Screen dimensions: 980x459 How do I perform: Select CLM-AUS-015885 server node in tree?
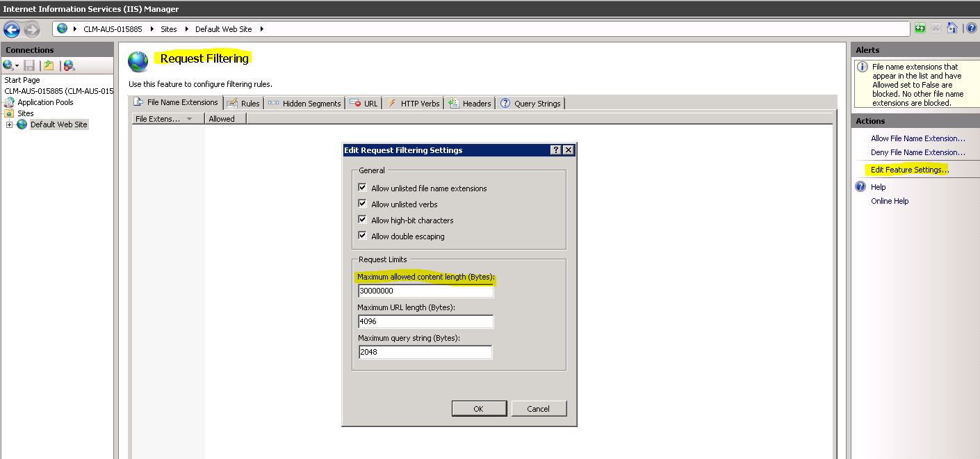[x=58, y=91]
